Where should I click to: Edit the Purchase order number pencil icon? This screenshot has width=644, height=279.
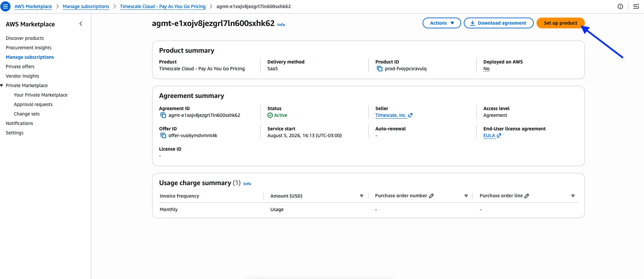[x=431, y=196]
